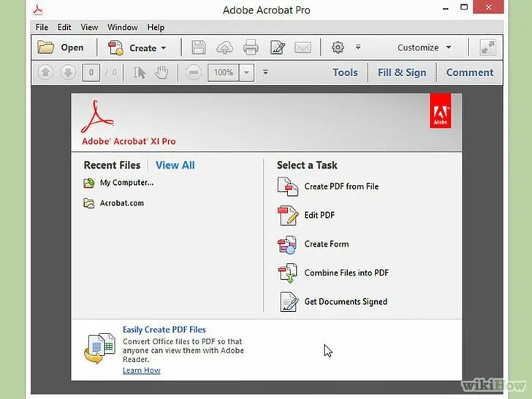The height and width of the screenshot is (399, 532).
Task: Close the Acrobat Pro window
Action: click(488, 7)
